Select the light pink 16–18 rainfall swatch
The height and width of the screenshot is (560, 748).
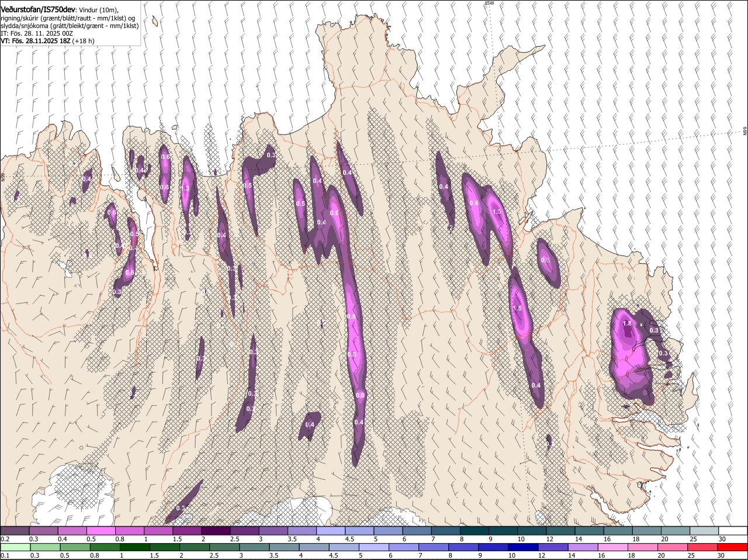(614, 547)
